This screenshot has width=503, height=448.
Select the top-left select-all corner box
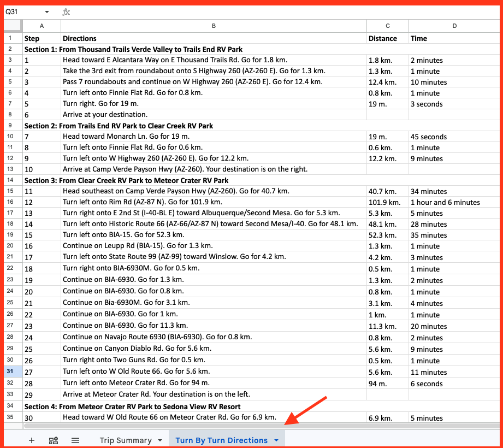13,26
